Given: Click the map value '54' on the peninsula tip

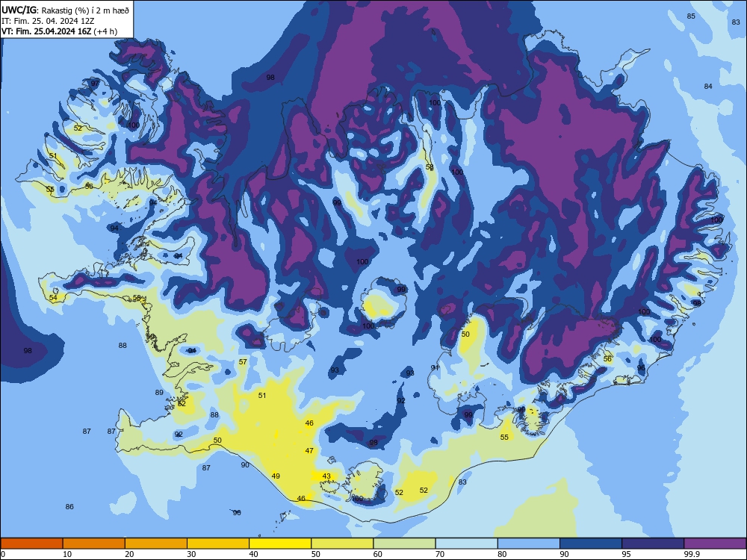Looking at the screenshot, I should [53, 298].
